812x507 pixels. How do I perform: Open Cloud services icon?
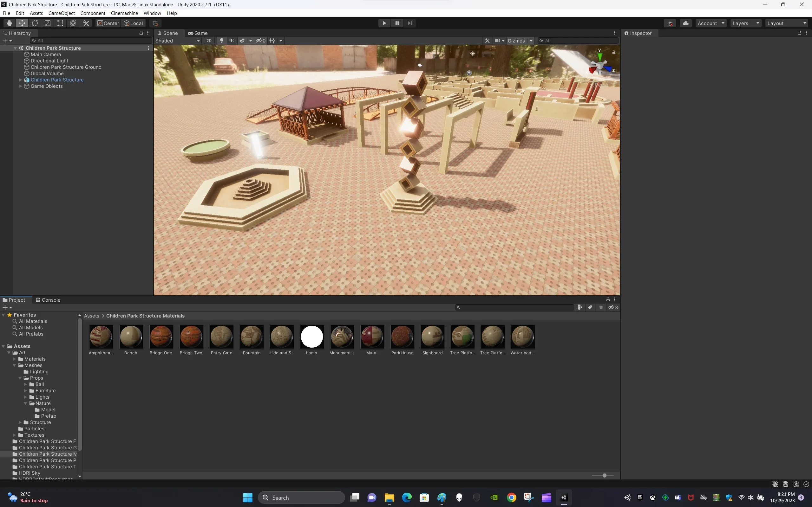tap(685, 23)
